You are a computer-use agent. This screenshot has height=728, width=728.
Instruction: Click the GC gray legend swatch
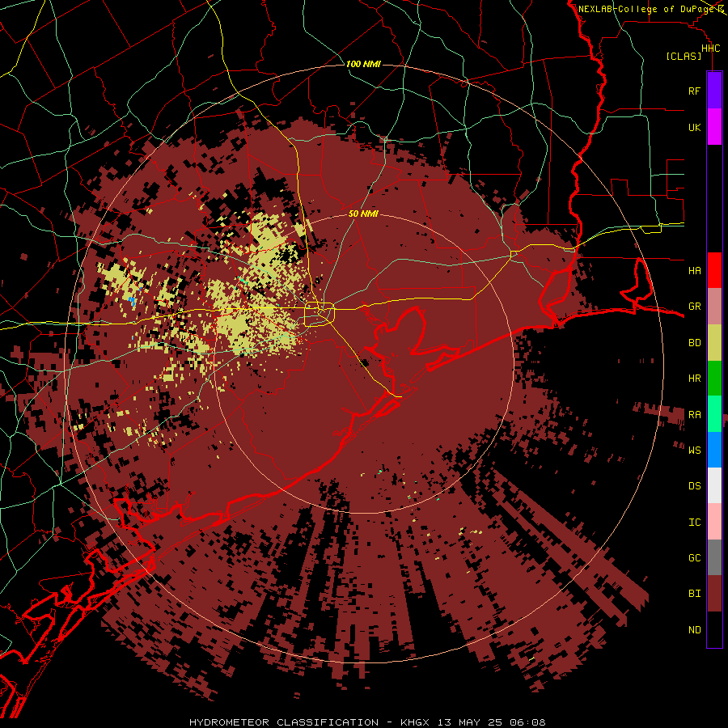tap(714, 557)
